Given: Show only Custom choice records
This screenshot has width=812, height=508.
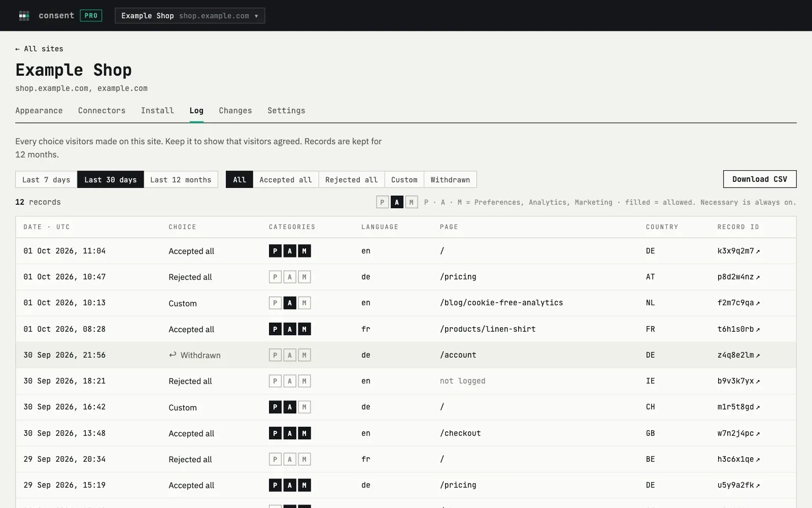Looking at the screenshot, I should [x=404, y=180].
